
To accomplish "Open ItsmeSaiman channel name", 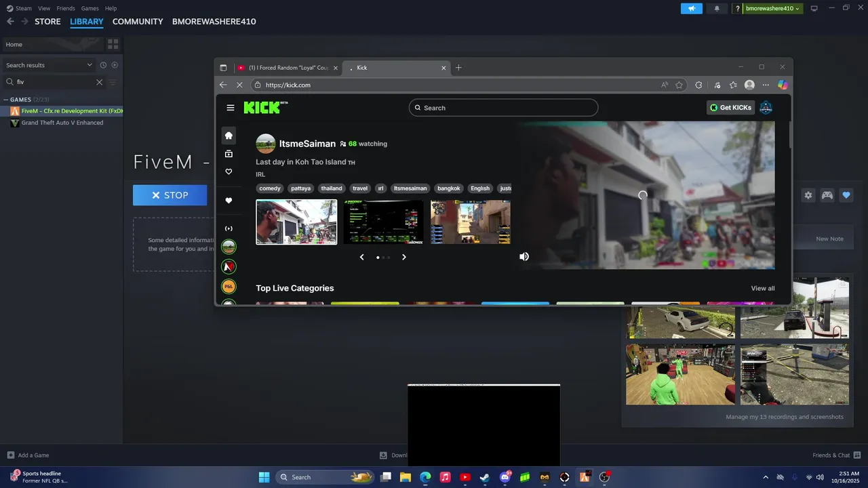I will (307, 144).
